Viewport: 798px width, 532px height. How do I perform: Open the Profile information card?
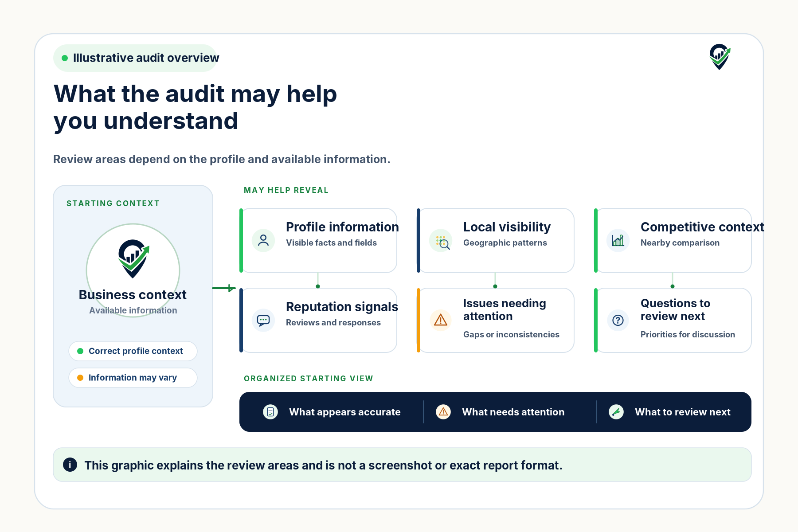[x=318, y=240]
